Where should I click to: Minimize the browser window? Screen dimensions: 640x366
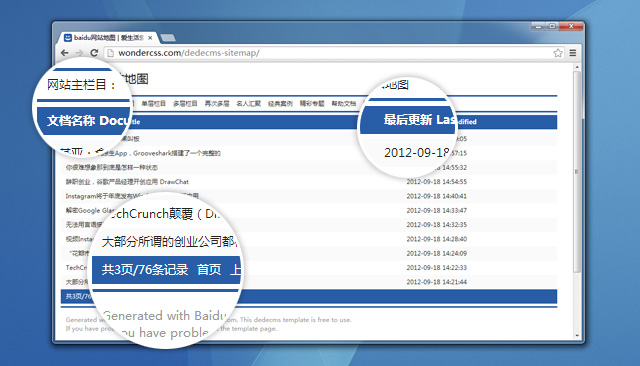pos(538,27)
